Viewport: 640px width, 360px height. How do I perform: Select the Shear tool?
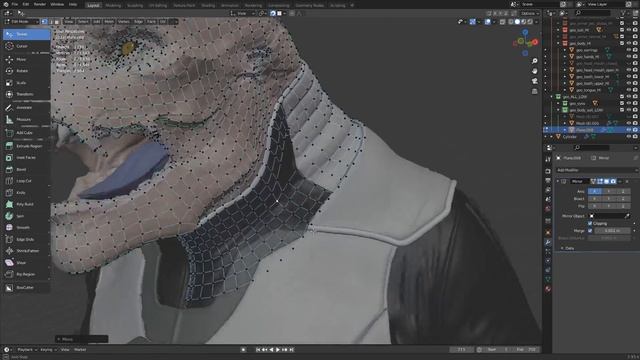coord(26,262)
